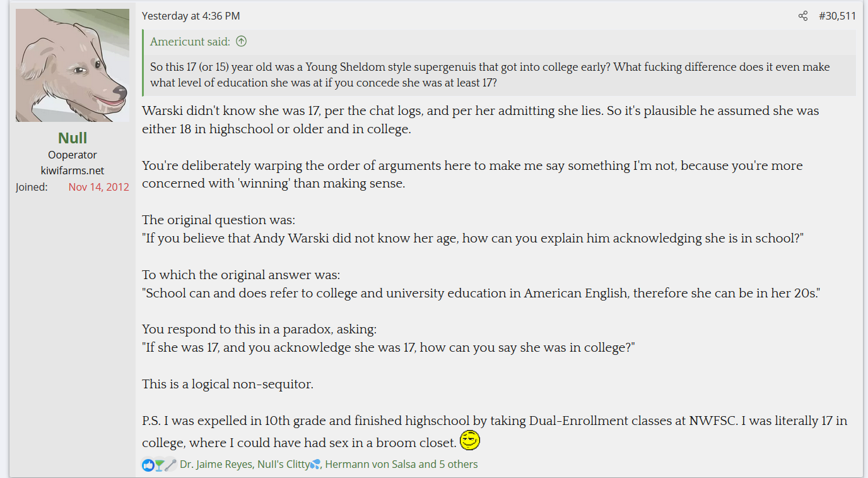Click the gray spoon reaction icon
Image resolution: width=868 pixels, height=478 pixels.
(170, 465)
